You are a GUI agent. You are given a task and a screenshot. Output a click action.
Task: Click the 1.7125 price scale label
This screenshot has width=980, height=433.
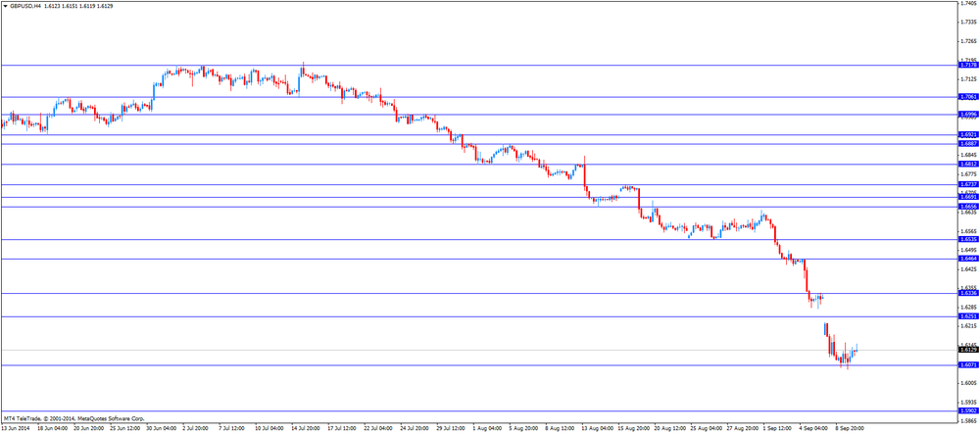(x=967, y=79)
